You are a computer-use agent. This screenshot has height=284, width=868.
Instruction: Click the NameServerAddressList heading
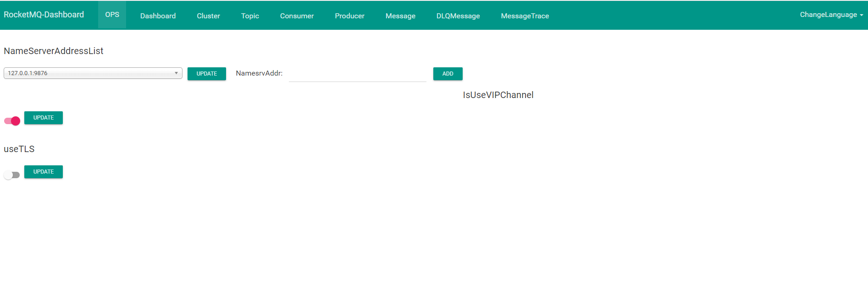(54, 51)
